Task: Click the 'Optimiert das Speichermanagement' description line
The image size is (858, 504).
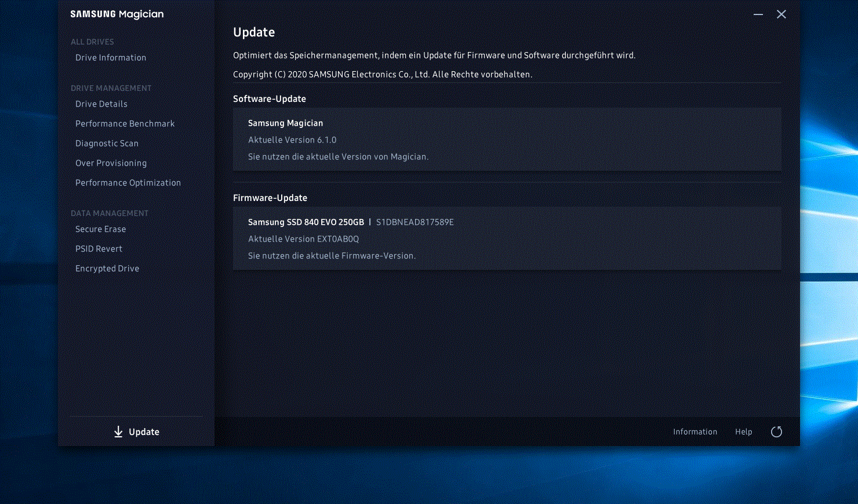Action: (x=434, y=56)
